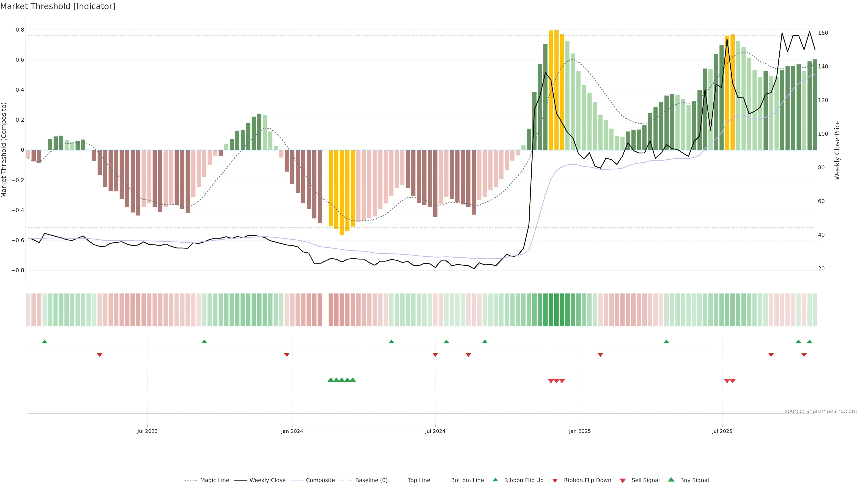The image size is (868, 488).
Task: Click the Sell Signal legend icon
Action: [623, 481]
